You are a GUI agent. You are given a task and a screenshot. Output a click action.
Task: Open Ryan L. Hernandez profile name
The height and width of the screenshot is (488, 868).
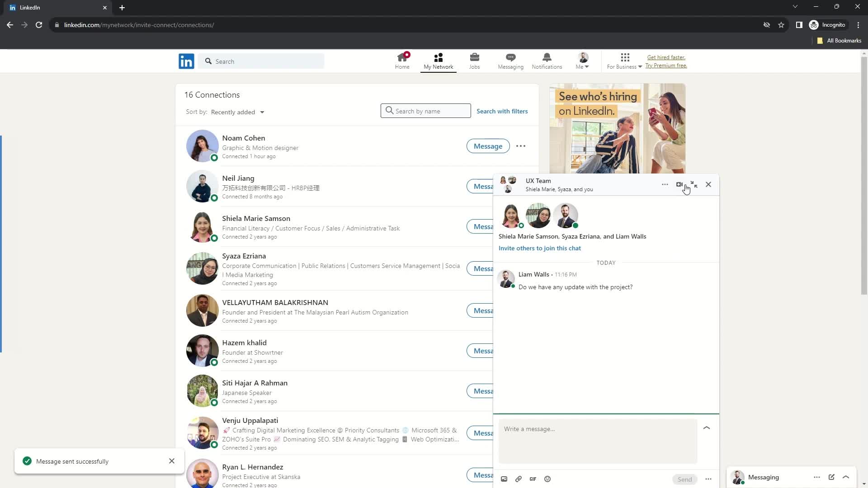point(252,467)
